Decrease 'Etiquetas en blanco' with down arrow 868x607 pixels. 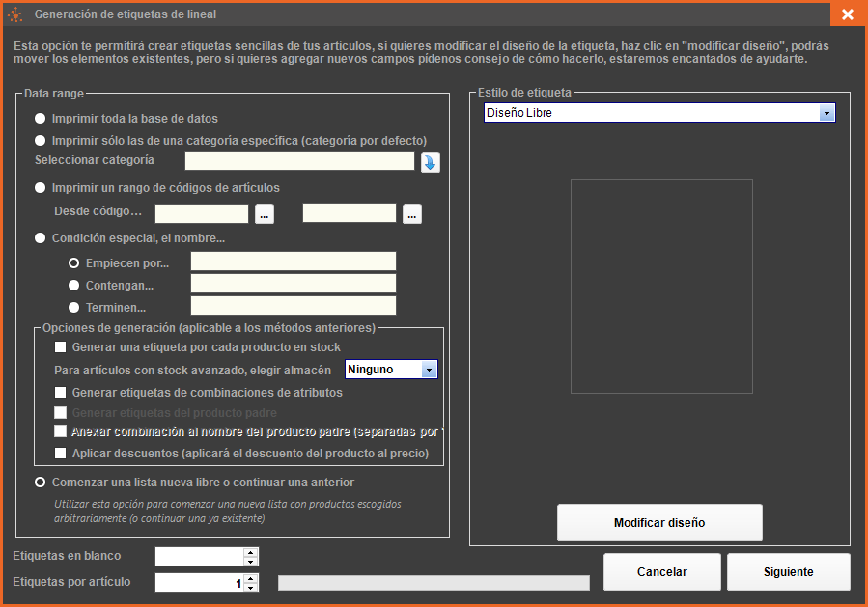[251, 561]
